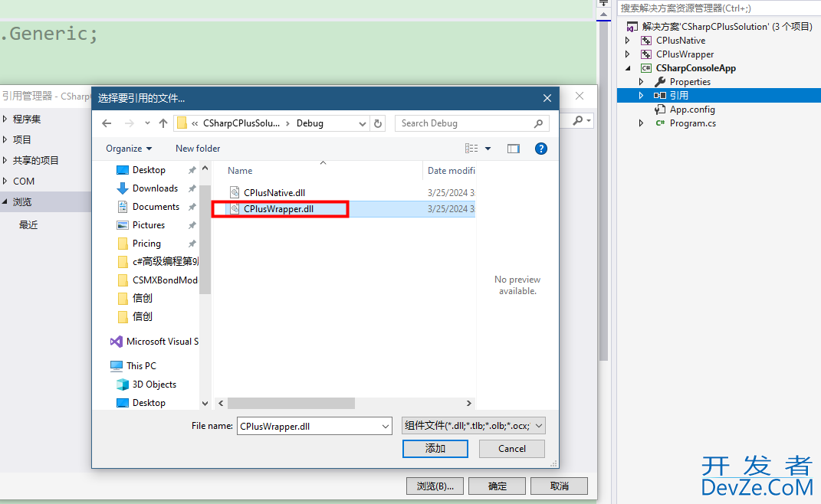This screenshot has height=504, width=821.
Task: Open recent locations dropdown arrow
Action: coord(147,123)
